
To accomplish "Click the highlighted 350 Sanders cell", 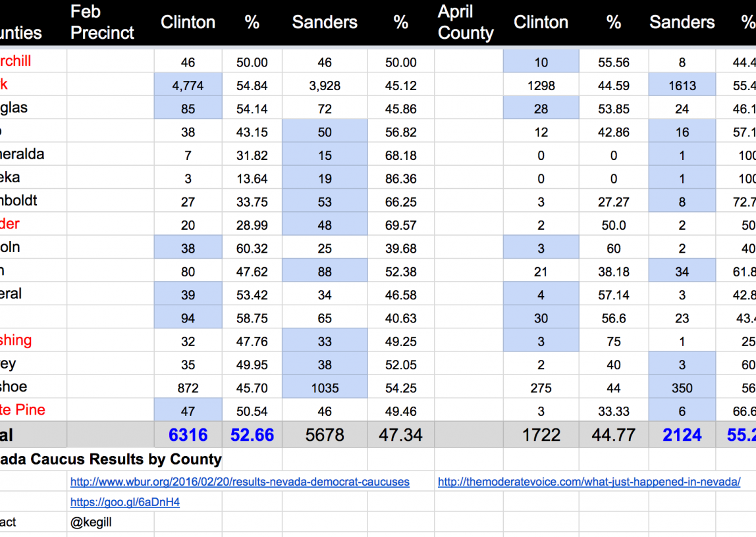I will (x=682, y=388).
